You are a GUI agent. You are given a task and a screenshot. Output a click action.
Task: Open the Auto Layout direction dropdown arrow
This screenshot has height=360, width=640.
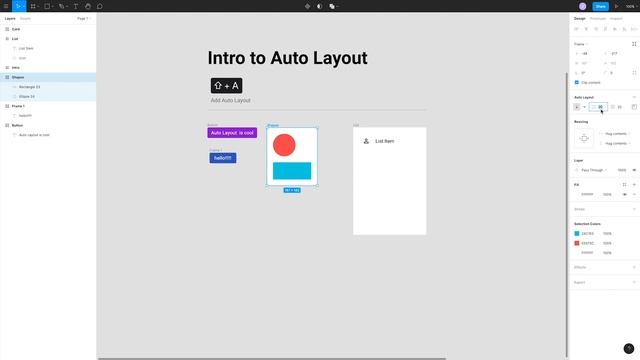click(x=584, y=107)
